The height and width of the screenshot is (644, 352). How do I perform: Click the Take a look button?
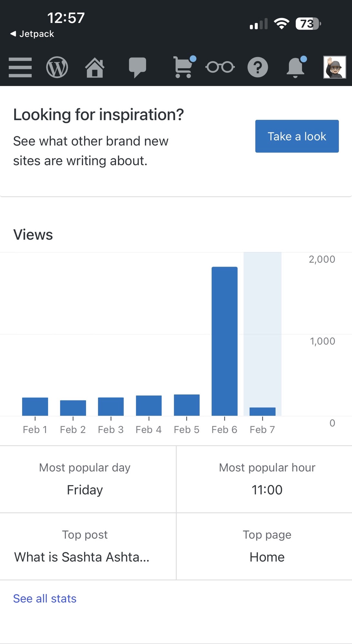coord(297,136)
